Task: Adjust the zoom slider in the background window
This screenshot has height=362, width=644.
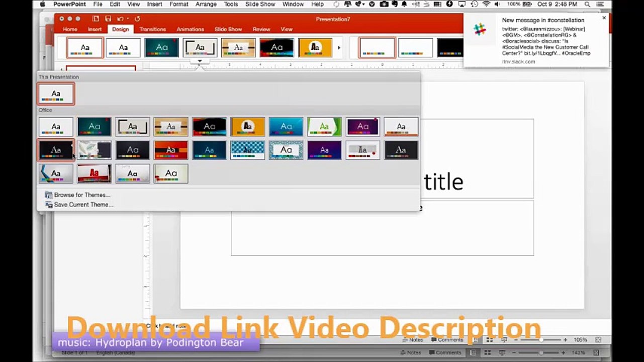Action: 541,352
